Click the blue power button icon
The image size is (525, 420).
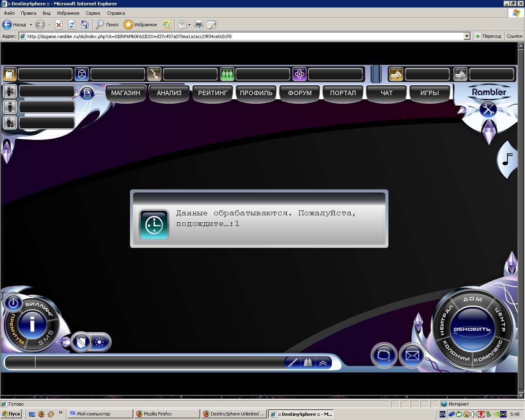(x=13, y=303)
